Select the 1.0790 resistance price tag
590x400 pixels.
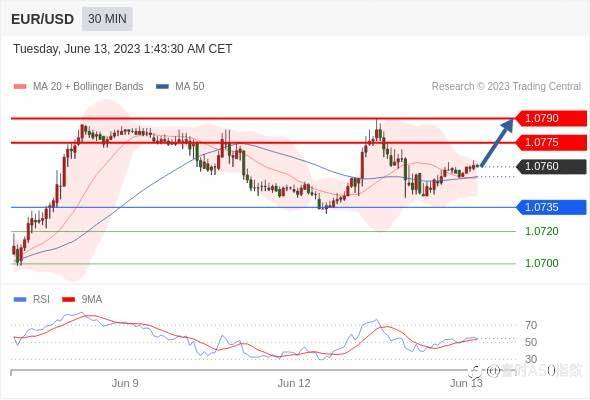[x=551, y=118]
